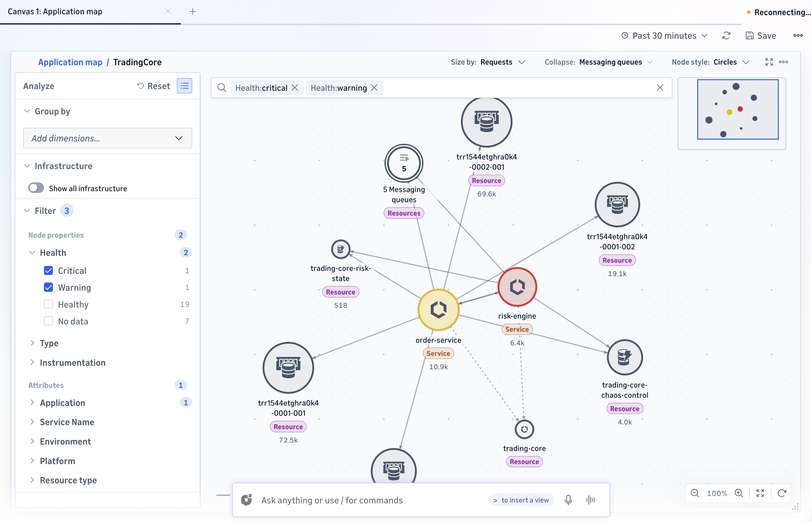Click the risk-engine critical service node
The height and width of the screenshot is (522, 812).
point(517,287)
